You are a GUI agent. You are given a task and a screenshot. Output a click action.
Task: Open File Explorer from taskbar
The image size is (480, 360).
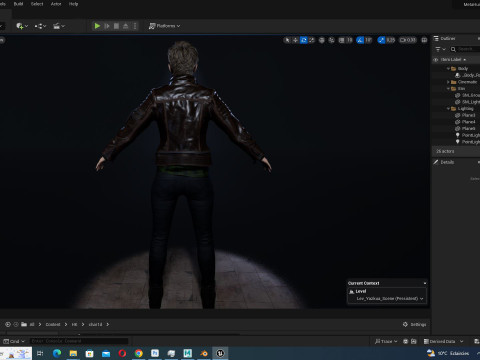coord(73,353)
